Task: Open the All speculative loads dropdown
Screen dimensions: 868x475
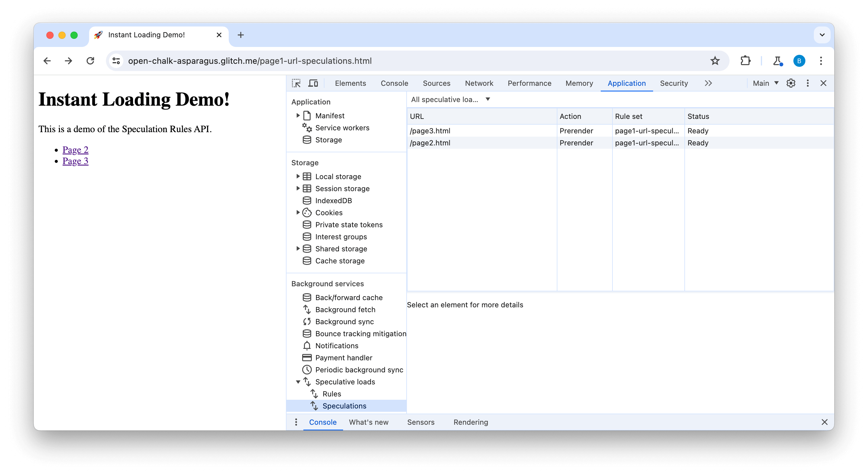Action: pyautogui.click(x=450, y=99)
